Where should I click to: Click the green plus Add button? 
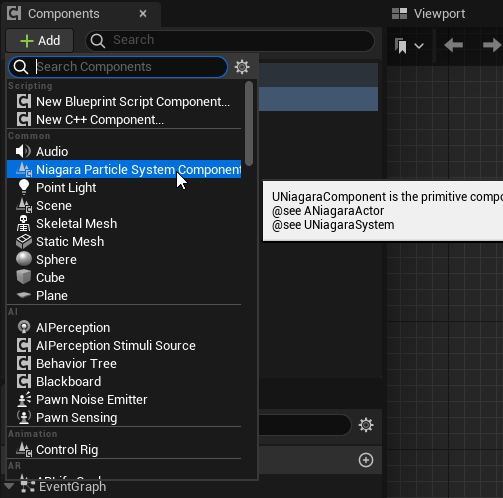point(40,40)
